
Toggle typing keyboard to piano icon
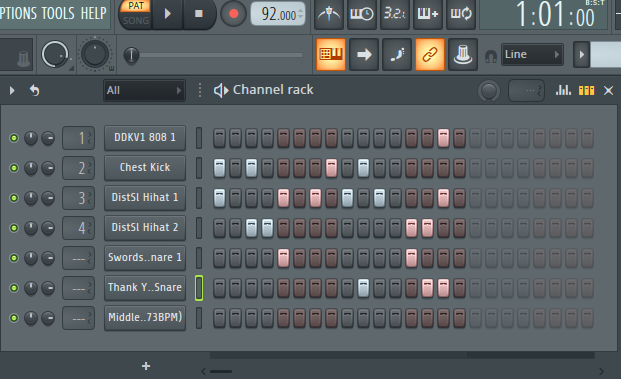331,55
